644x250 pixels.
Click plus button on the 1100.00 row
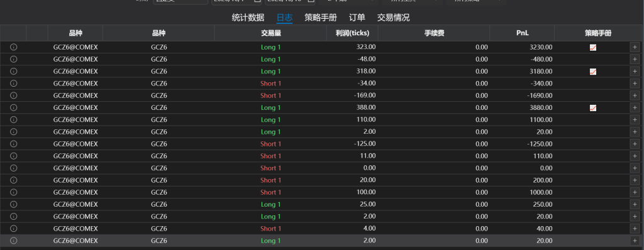click(x=635, y=120)
